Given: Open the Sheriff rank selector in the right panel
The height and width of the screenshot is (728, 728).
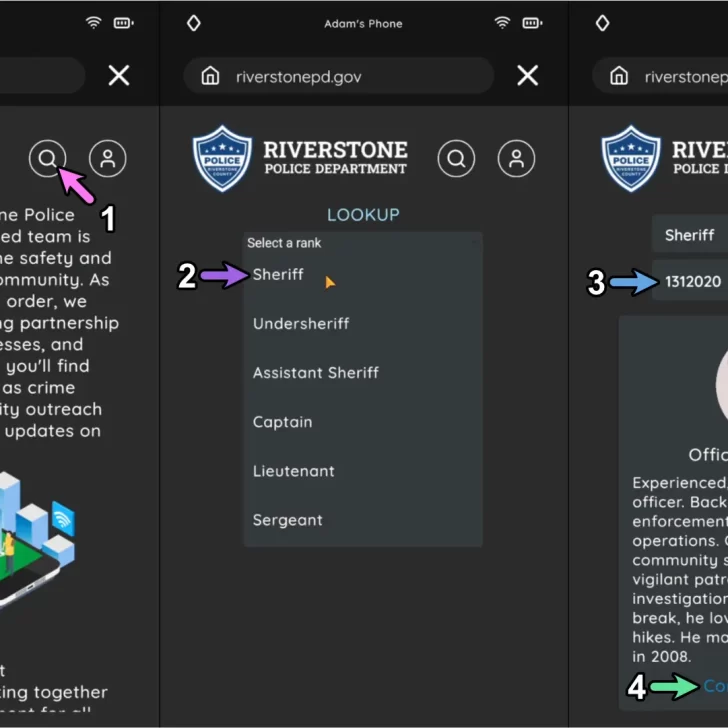Looking at the screenshot, I should 690,235.
